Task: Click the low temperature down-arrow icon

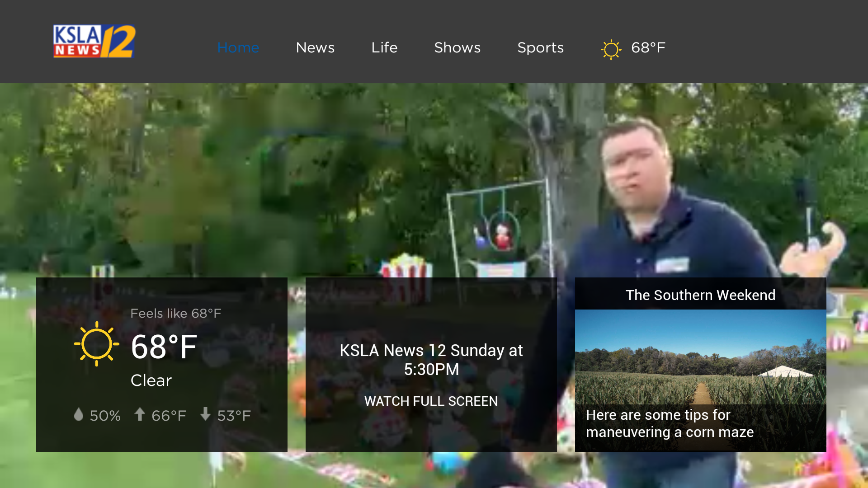Action: click(206, 414)
